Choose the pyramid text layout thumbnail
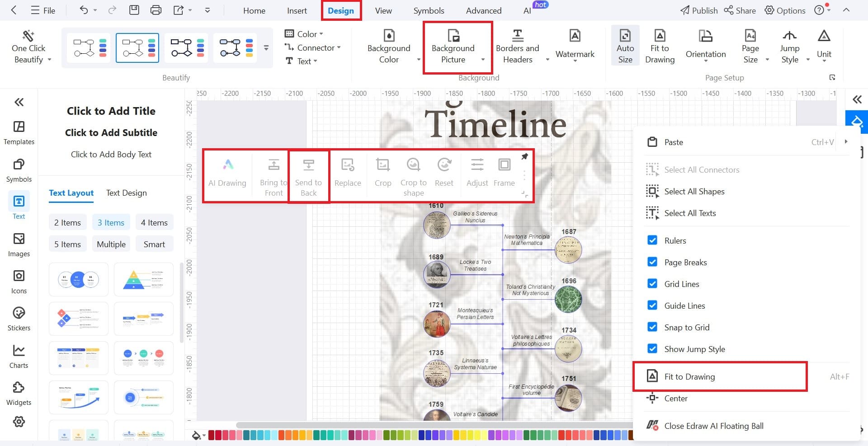Image resolution: width=868 pixels, height=446 pixels. (x=144, y=279)
